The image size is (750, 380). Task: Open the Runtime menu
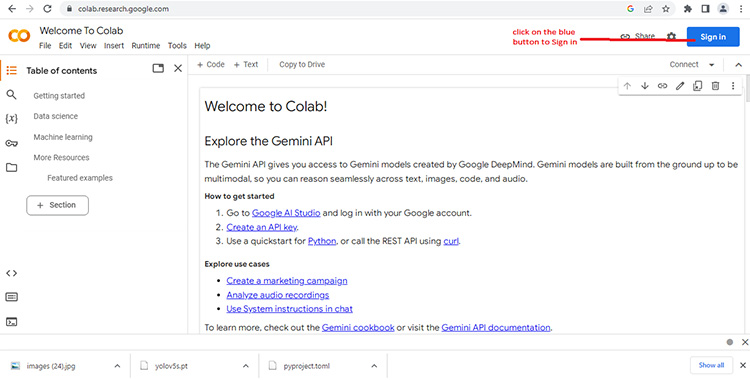tap(146, 46)
